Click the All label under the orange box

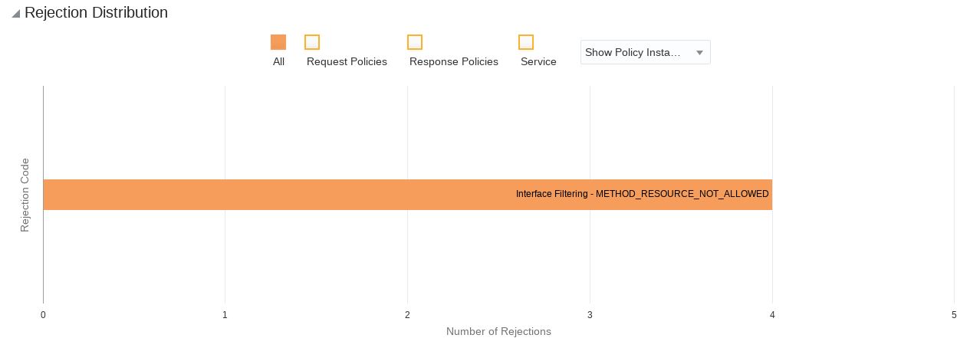278,62
